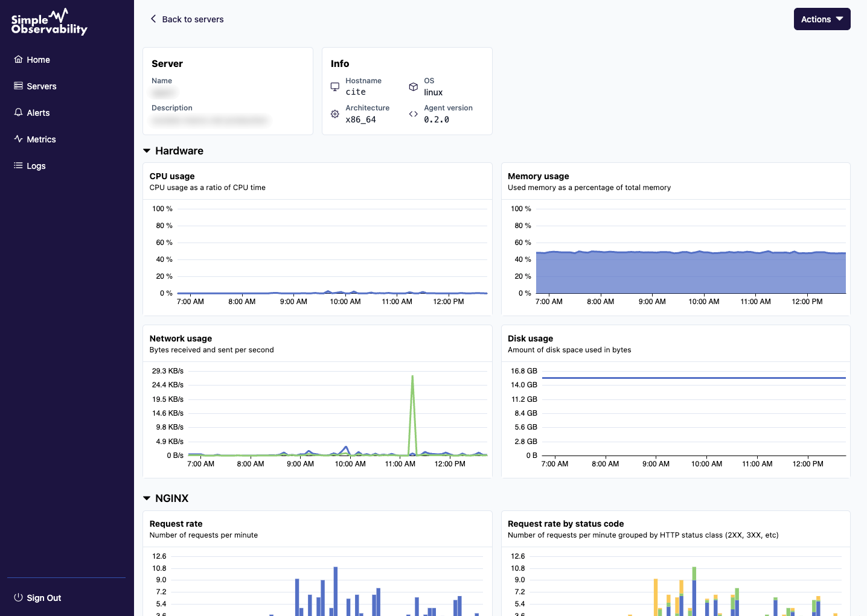This screenshot has height=616, width=867.
Task: Click Request rate by status code title
Action: pyautogui.click(x=566, y=524)
